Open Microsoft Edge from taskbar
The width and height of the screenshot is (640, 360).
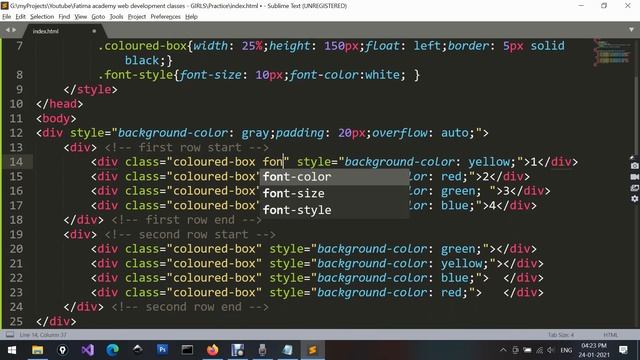pyautogui.click(x=113, y=350)
